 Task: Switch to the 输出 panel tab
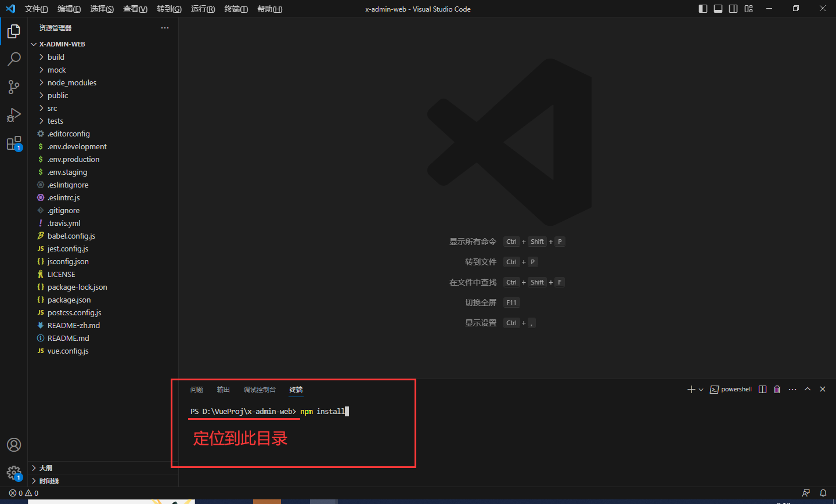click(x=224, y=390)
